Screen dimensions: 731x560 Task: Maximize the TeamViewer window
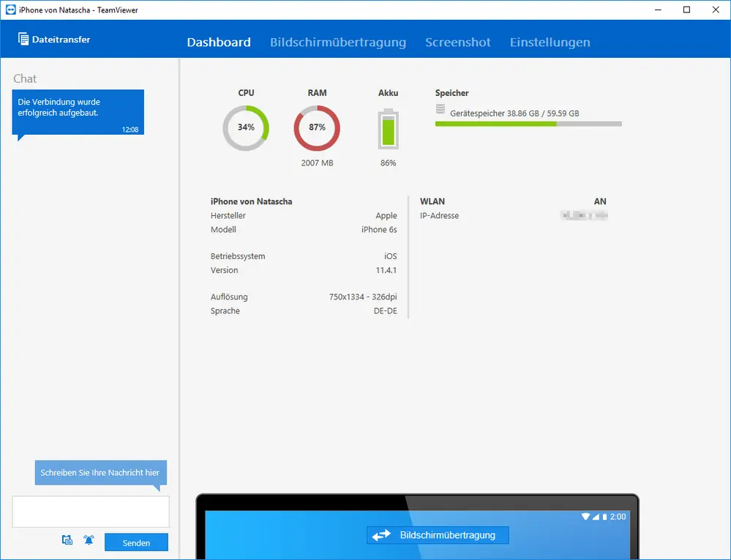pyautogui.click(x=686, y=10)
